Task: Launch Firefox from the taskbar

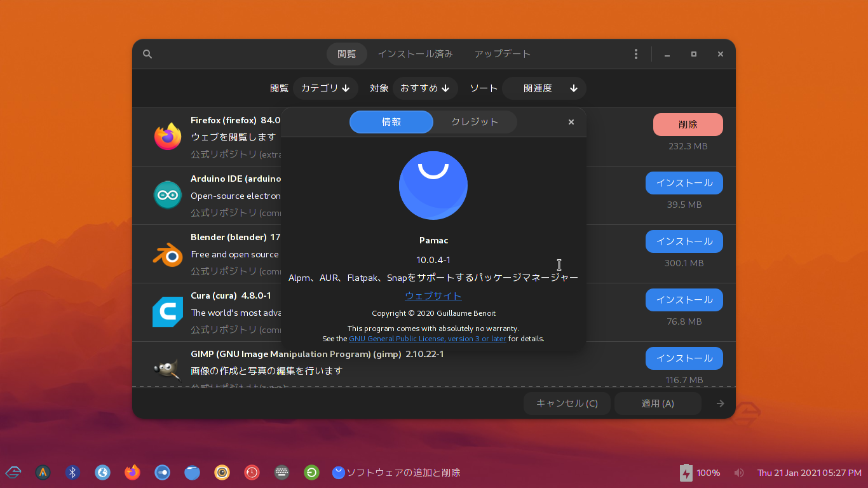Action: point(132,472)
